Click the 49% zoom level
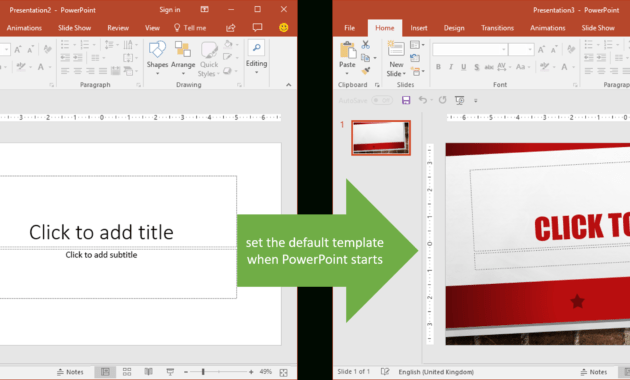The image size is (630, 380). [266, 372]
